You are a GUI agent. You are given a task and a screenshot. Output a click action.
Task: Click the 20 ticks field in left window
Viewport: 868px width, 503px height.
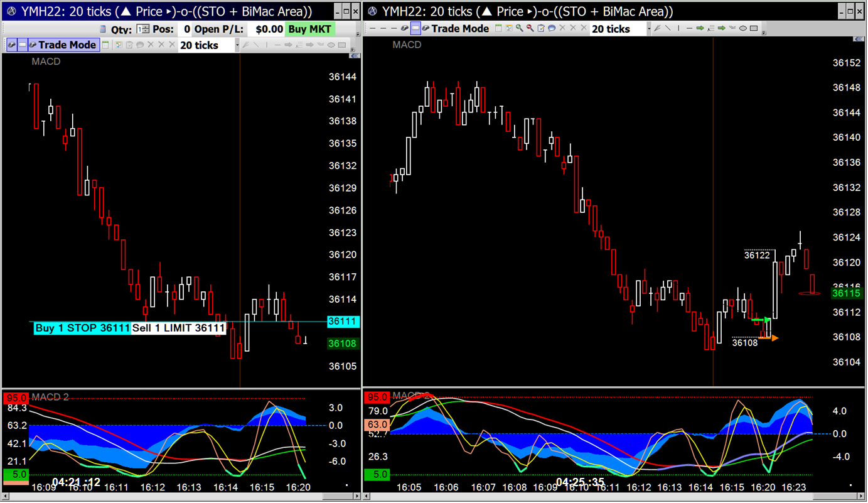(x=206, y=45)
